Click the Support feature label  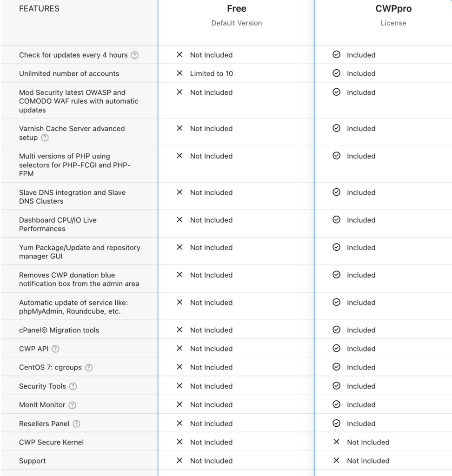(33, 461)
